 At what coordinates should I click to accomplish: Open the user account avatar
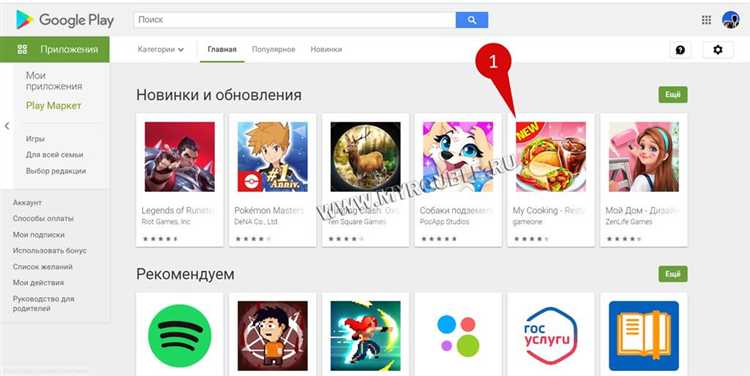tap(730, 20)
